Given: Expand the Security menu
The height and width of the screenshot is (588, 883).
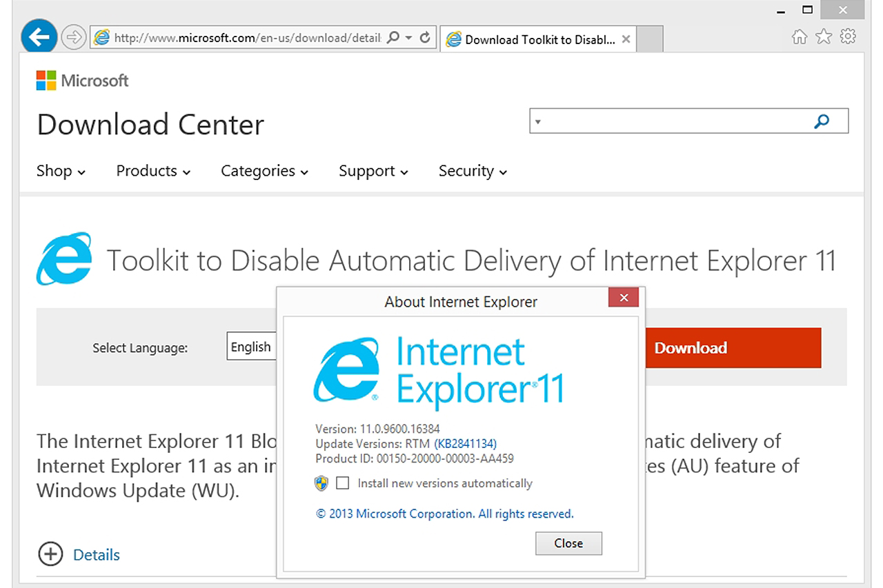Looking at the screenshot, I should (473, 171).
